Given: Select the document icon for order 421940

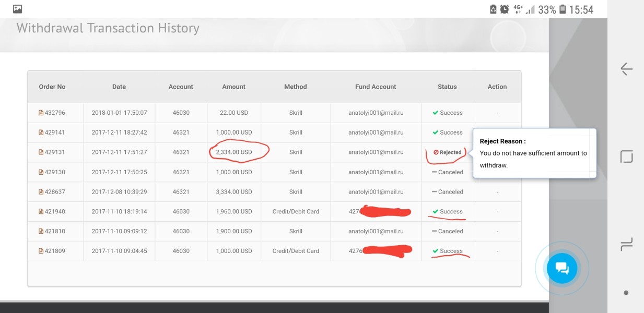Looking at the screenshot, I should (41, 212).
